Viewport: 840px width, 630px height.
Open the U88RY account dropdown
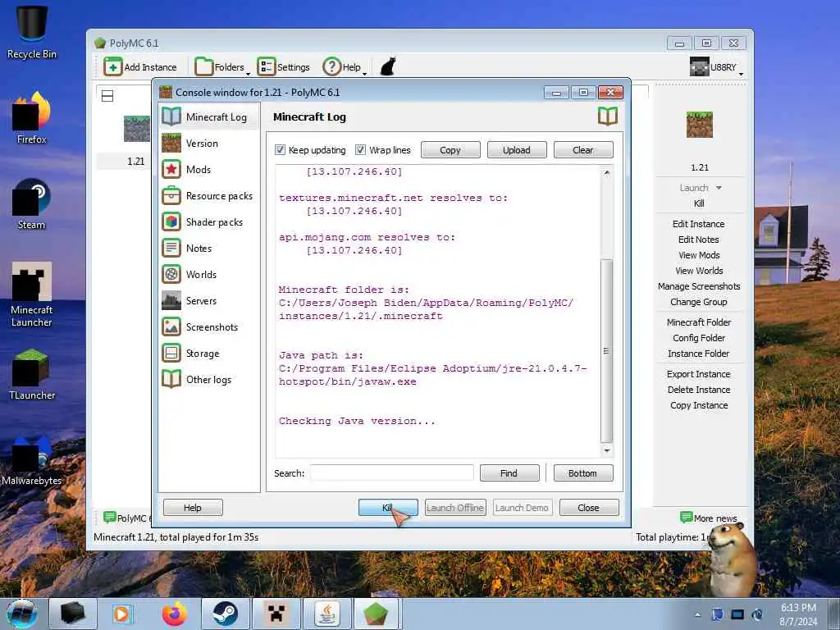click(742, 73)
